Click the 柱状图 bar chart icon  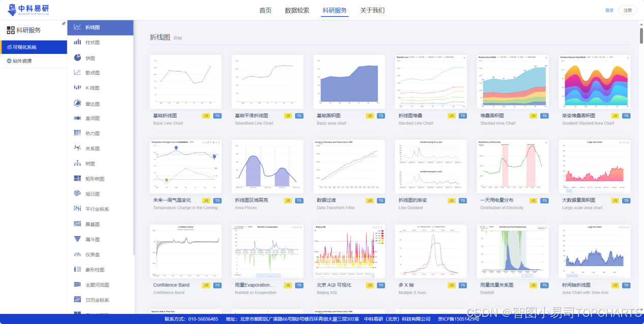(77, 42)
